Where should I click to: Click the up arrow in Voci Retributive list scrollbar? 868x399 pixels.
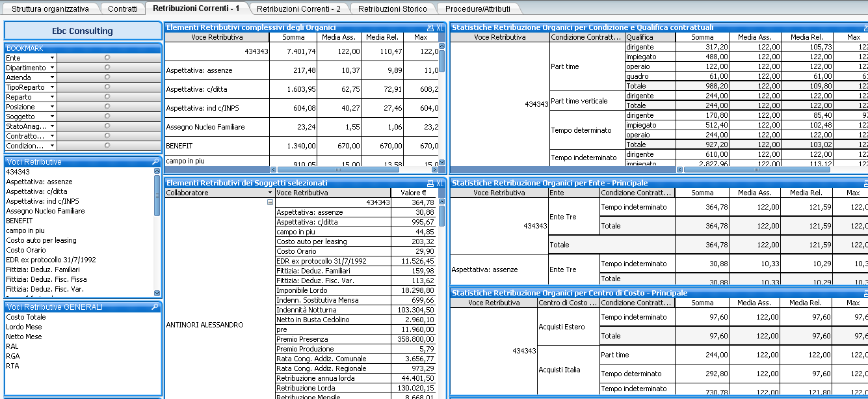(157, 171)
